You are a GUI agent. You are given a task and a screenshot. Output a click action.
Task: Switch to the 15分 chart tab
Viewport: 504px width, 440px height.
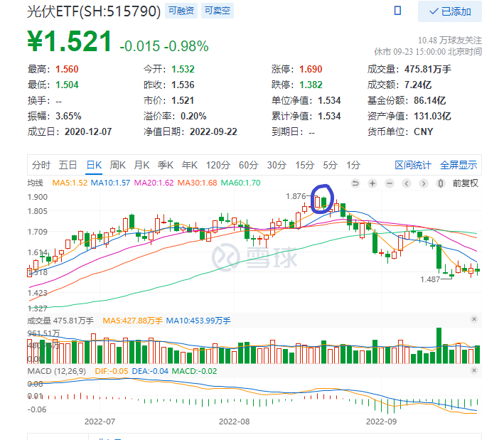click(305, 165)
